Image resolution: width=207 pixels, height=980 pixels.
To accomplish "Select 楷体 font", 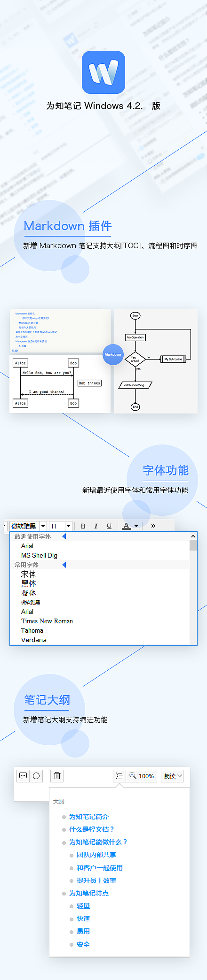I will click(28, 593).
